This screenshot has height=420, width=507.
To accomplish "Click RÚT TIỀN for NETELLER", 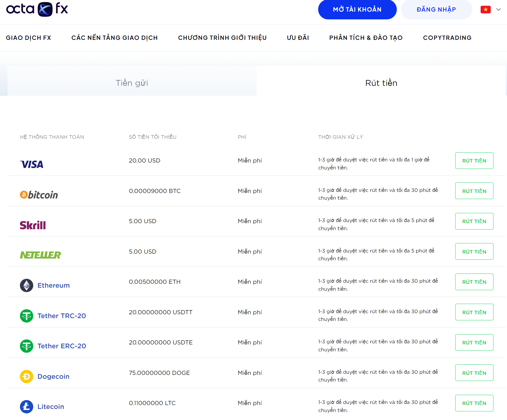I will point(474,251).
